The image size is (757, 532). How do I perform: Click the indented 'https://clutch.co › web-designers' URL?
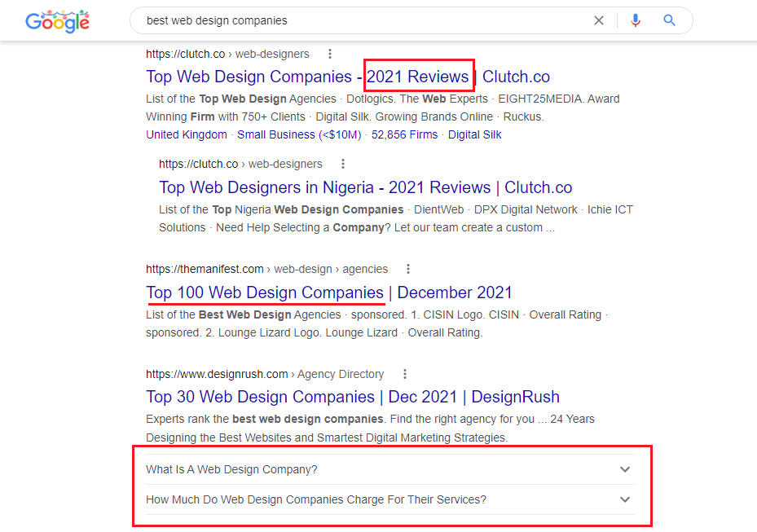(240, 164)
